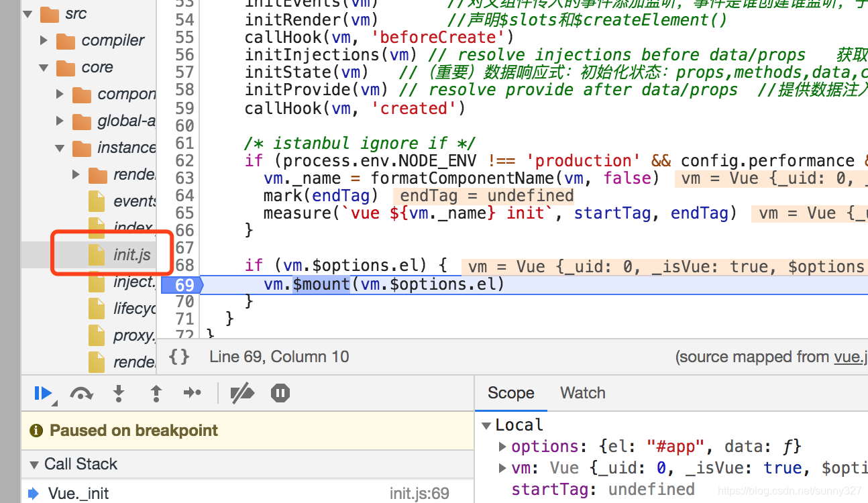The image size is (868, 503).
Task: Select the Scope tab
Action: 511,393
